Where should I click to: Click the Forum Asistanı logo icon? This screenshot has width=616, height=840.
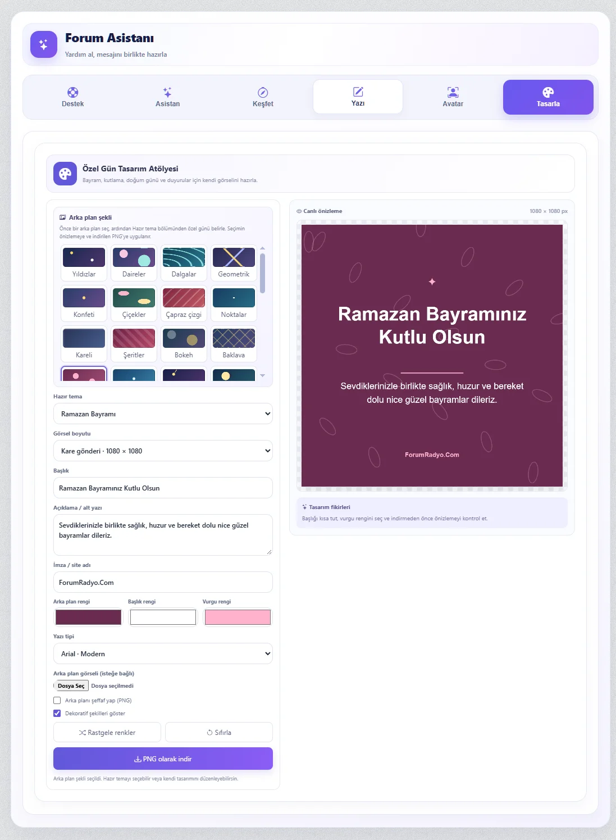click(44, 44)
